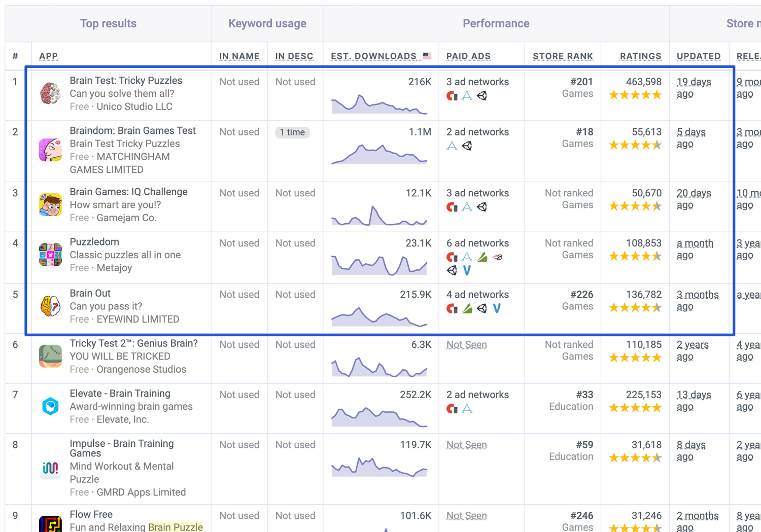Click the Puzzledom downloads sparkline chart
This screenshot has height=532, width=761.
(x=379, y=264)
